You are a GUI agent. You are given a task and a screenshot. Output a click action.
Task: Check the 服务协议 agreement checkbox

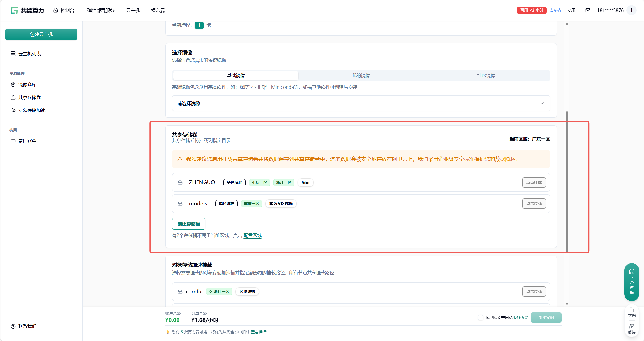click(x=480, y=318)
